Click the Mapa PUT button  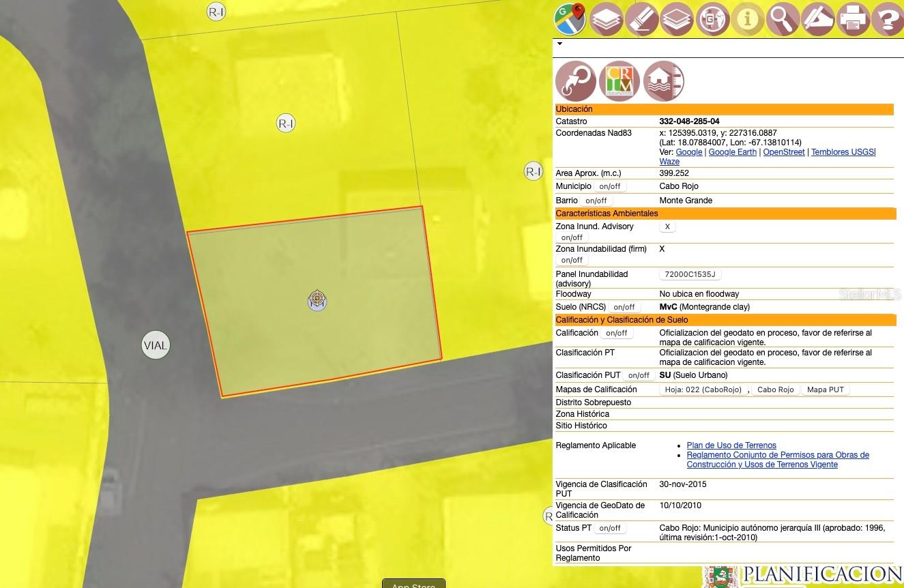(825, 389)
